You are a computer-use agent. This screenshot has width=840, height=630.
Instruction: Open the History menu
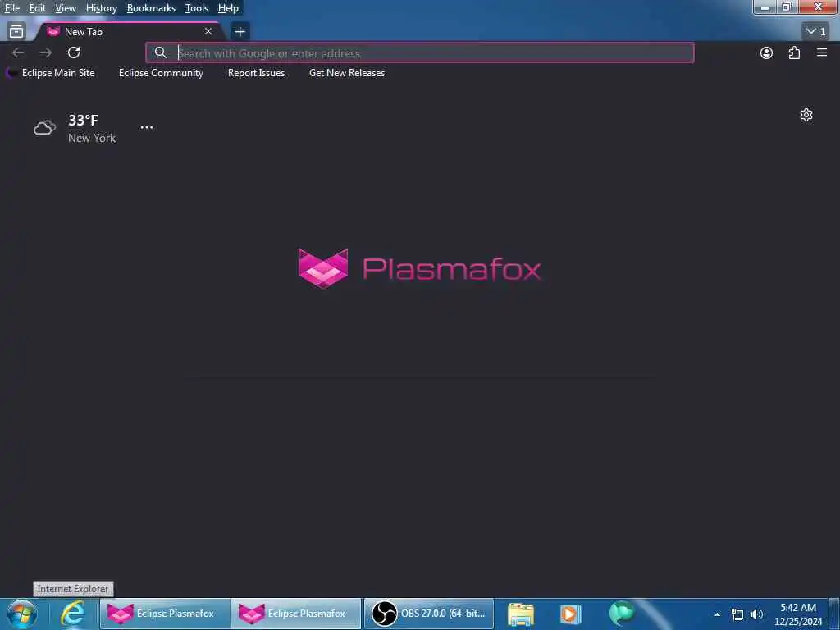(x=101, y=8)
